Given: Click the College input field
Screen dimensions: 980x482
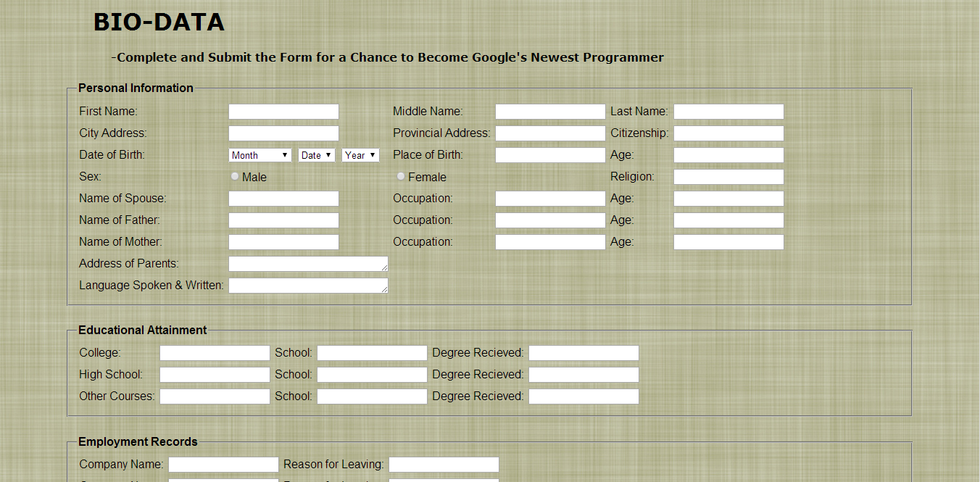Looking at the screenshot, I should click(x=215, y=353).
